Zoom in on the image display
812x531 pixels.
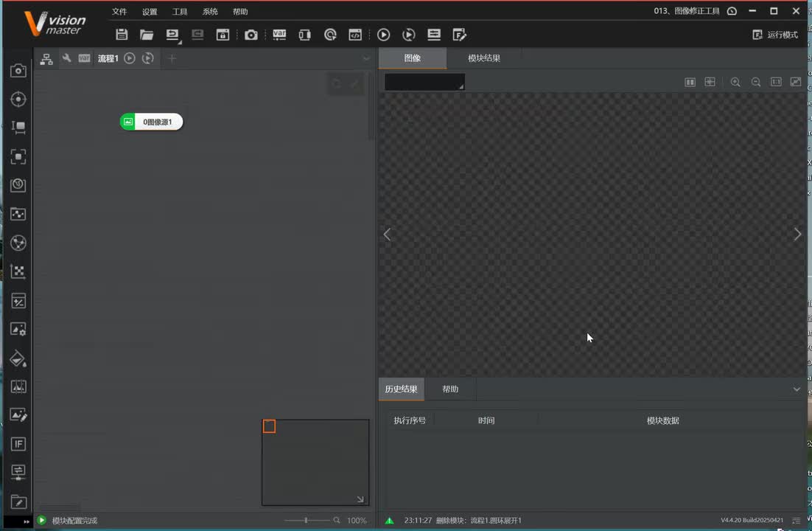point(735,82)
